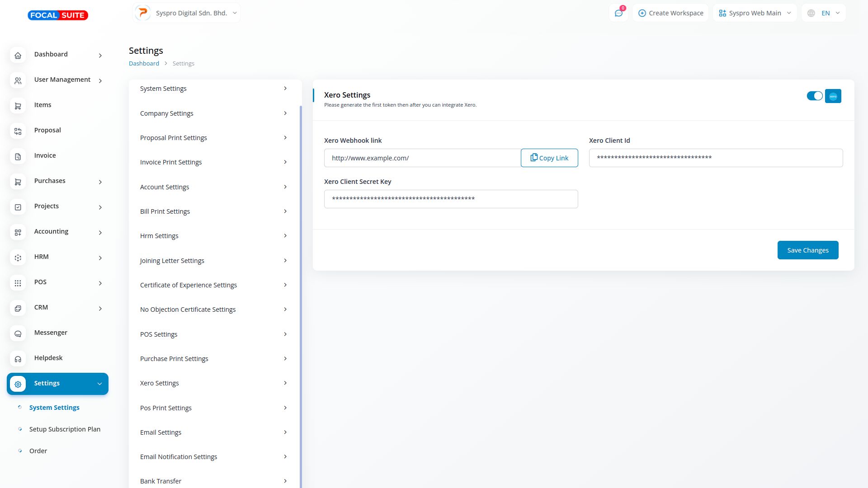The width and height of the screenshot is (868, 488).
Task: Open the Syspro Web Main workspace dropdown
Action: coord(755,13)
